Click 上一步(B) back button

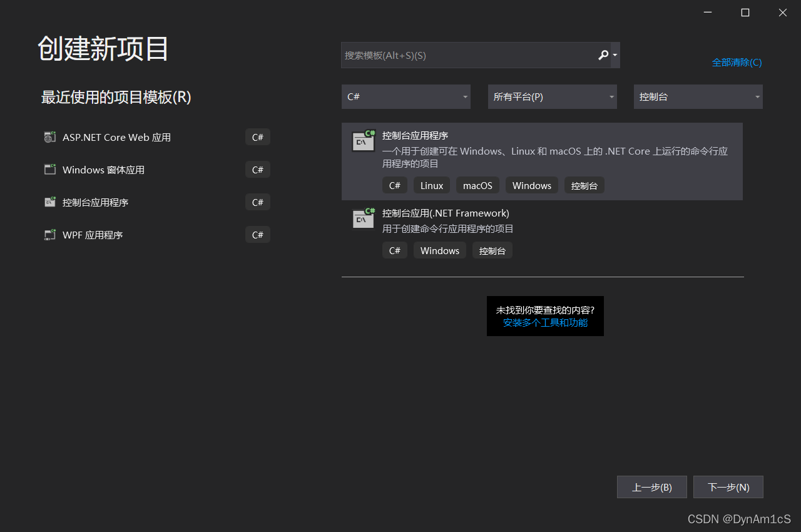652,487
